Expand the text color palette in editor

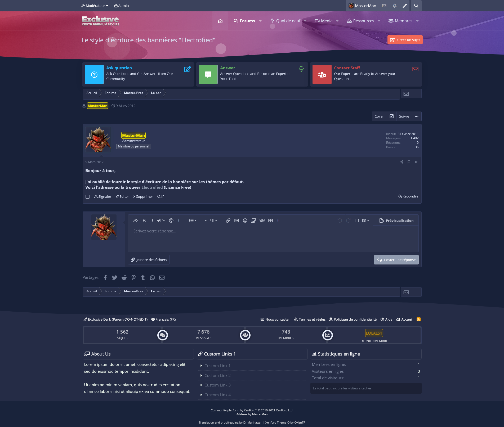click(171, 221)
